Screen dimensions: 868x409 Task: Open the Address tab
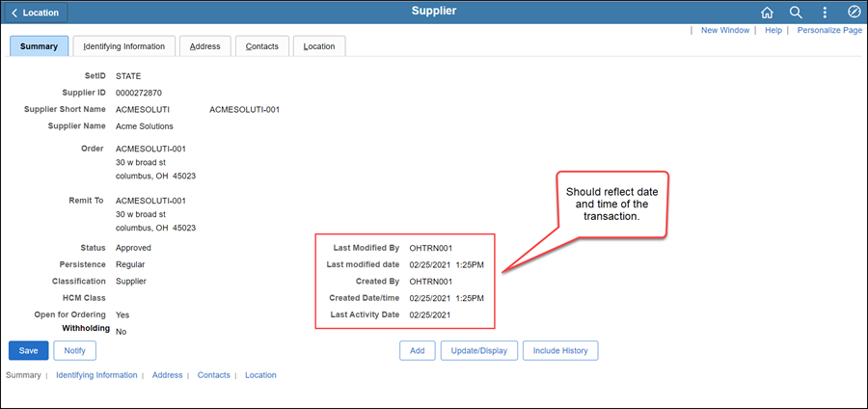pyautogui.click(x=205, y=46)
